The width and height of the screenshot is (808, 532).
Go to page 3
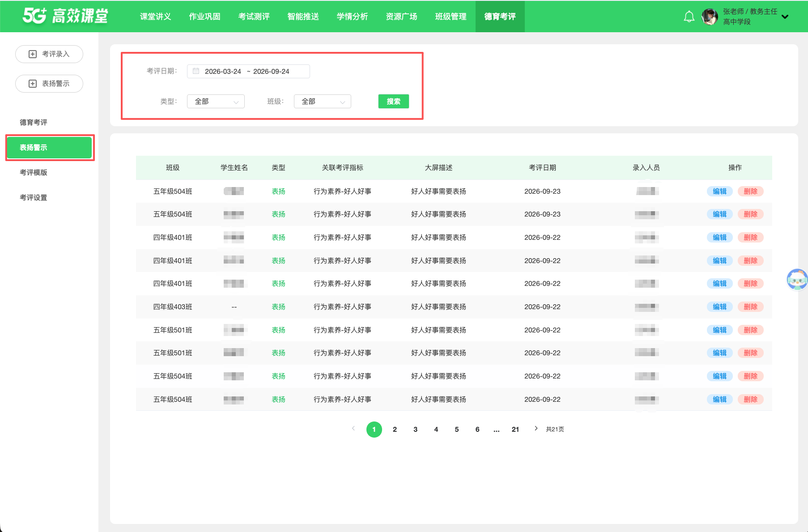[415, 430]
